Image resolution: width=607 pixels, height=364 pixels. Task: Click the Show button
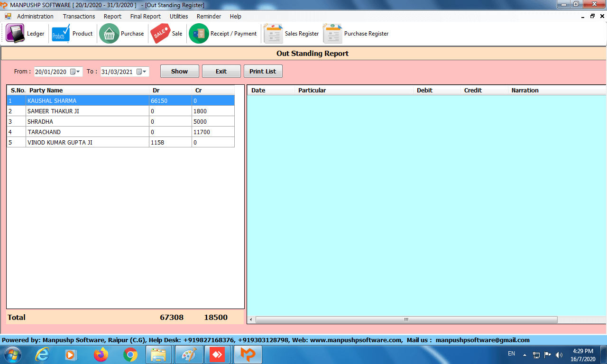(x=179, y=71)
